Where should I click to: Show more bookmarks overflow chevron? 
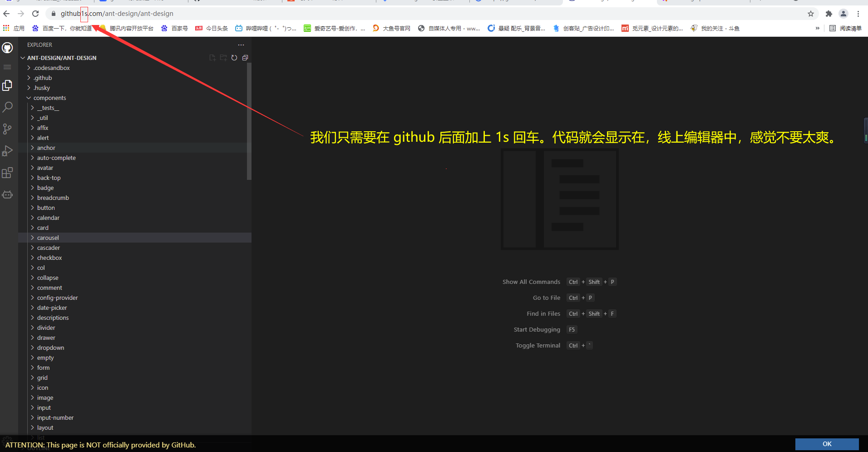[818, 28]
